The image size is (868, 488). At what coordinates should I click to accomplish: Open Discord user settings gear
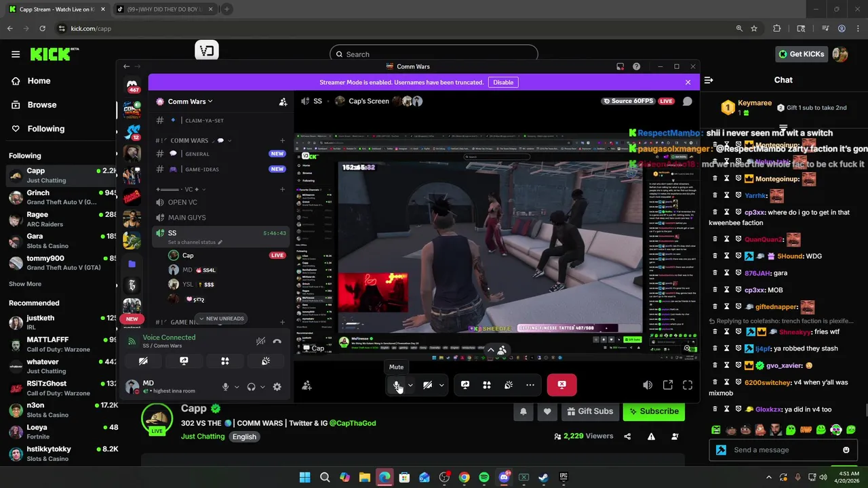click(x=277, y=387)
